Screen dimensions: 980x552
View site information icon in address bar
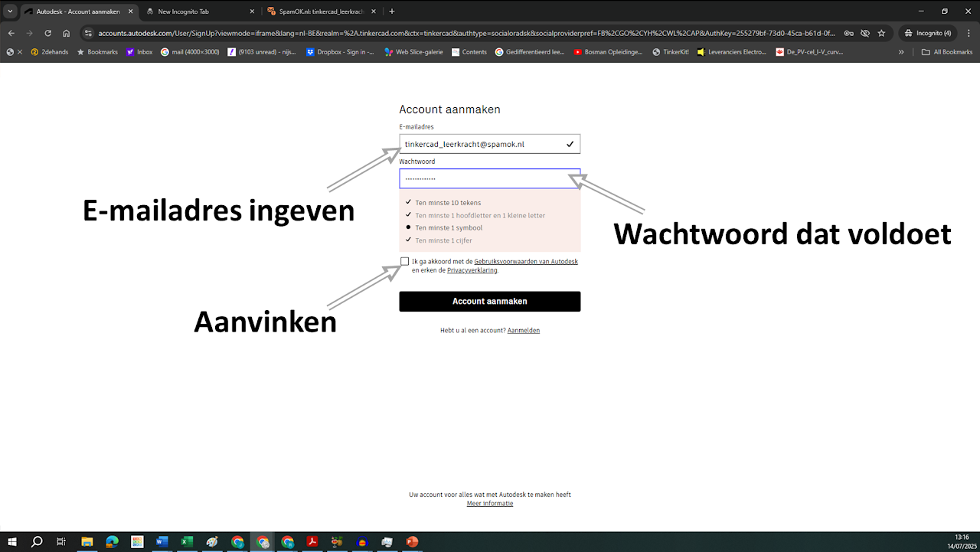[88, 33]
